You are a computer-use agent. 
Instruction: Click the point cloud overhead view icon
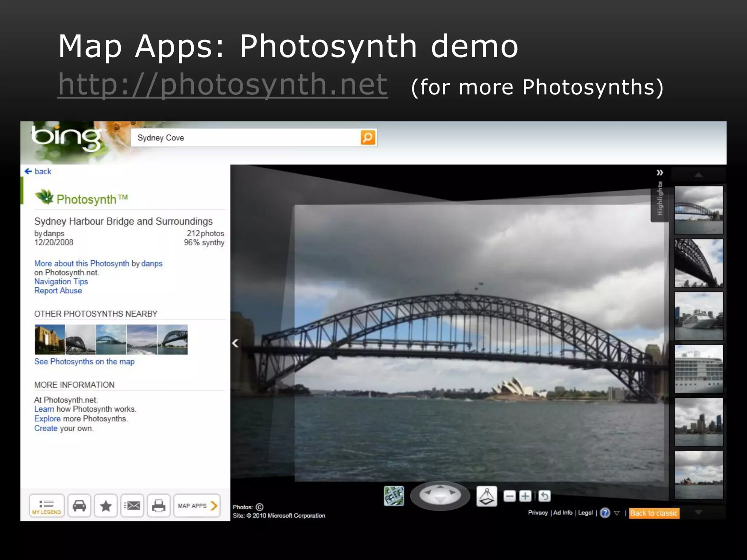click(487, 496)
